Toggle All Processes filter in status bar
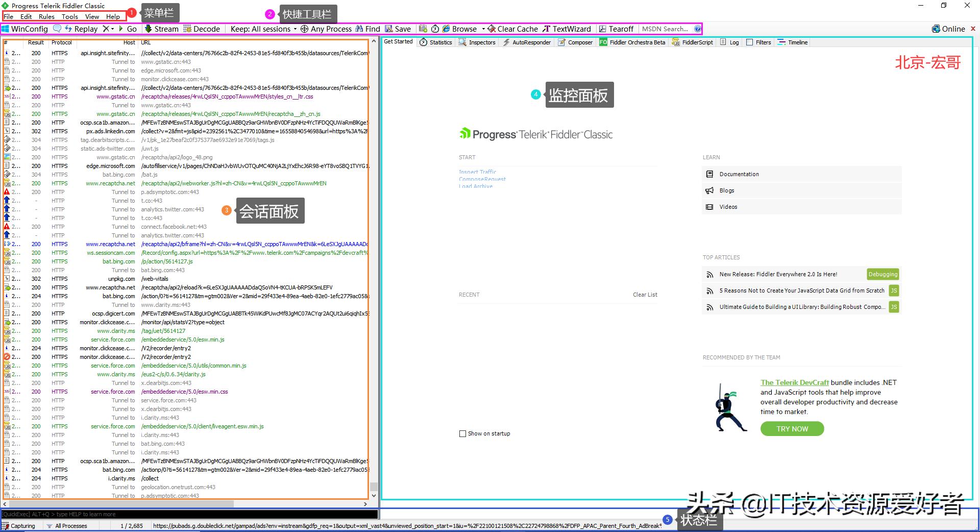The width and height of the screenshot is (980, 532). coord(66,526)
